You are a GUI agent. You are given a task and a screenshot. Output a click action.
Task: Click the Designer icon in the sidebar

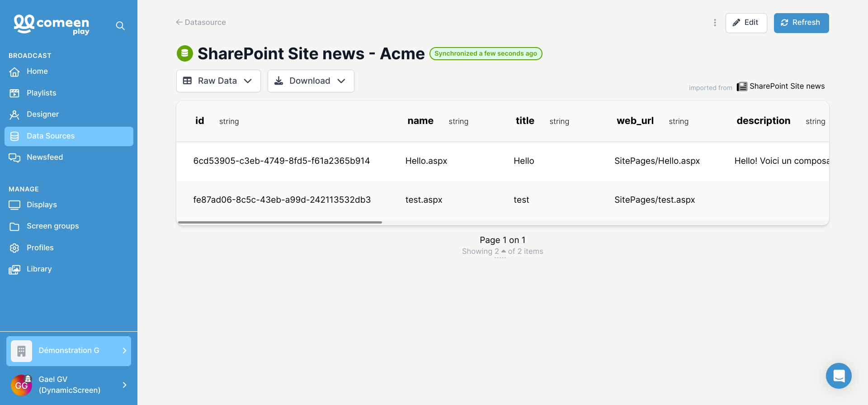point(14,114)
